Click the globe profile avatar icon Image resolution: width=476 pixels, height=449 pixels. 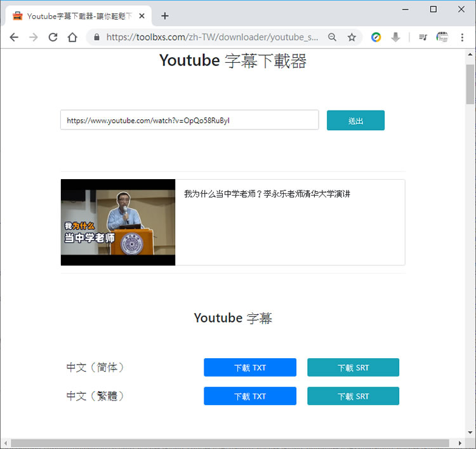442,37
